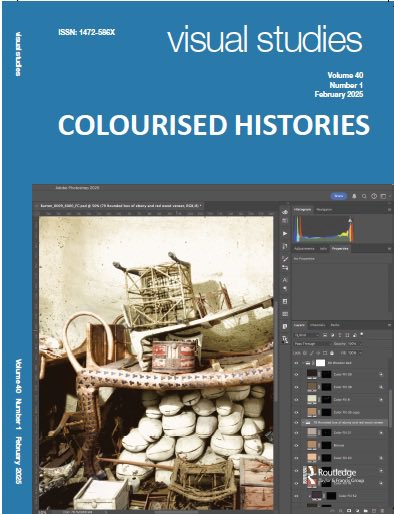Click the dark brown color fill swatch thumbnail

pyautogui.click(x=311, y=374)
